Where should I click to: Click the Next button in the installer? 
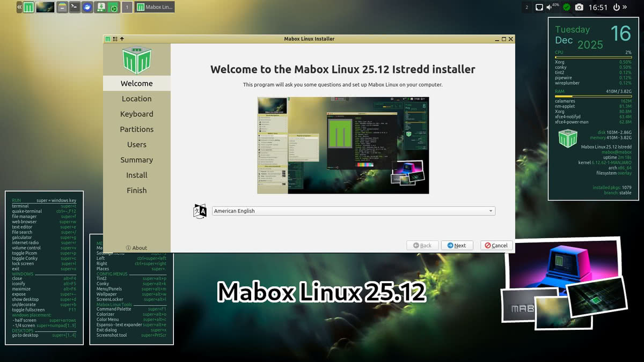[457, 245]
